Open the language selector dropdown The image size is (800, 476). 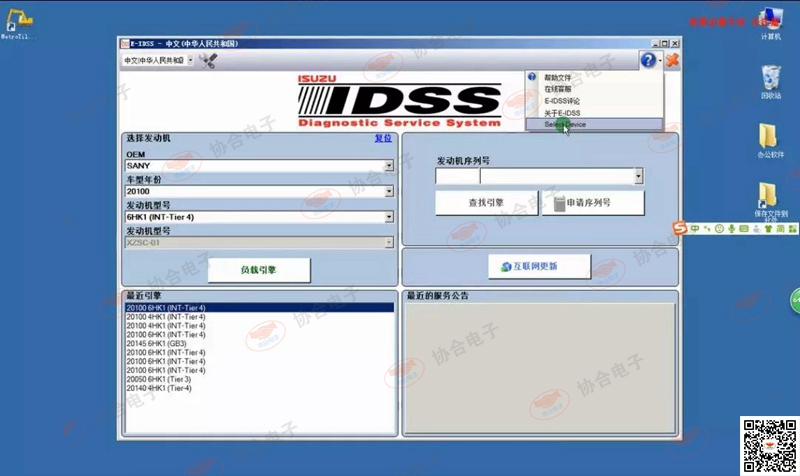point(190,60)
